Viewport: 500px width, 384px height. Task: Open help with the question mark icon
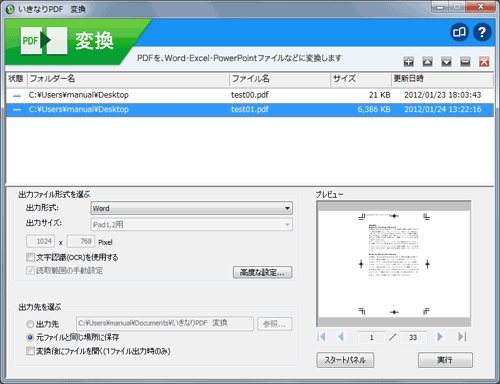coord(482,32)
